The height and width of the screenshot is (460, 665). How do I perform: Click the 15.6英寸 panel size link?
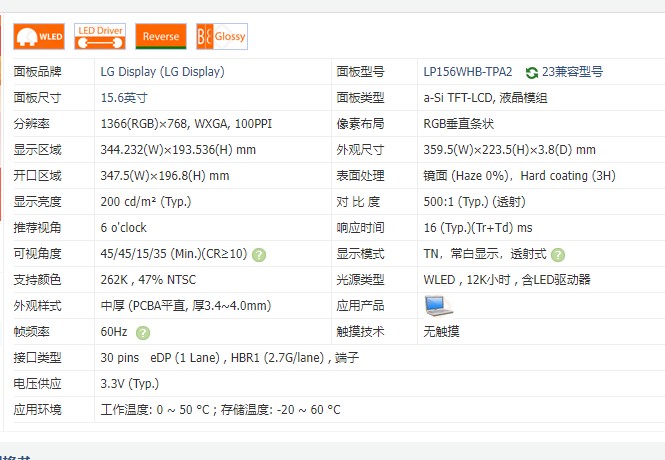click(x=124, y=98)
